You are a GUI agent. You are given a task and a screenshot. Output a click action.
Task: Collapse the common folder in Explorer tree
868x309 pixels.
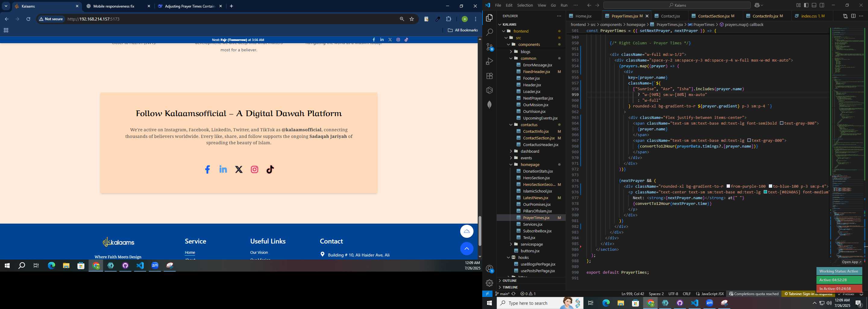[511, 58]
